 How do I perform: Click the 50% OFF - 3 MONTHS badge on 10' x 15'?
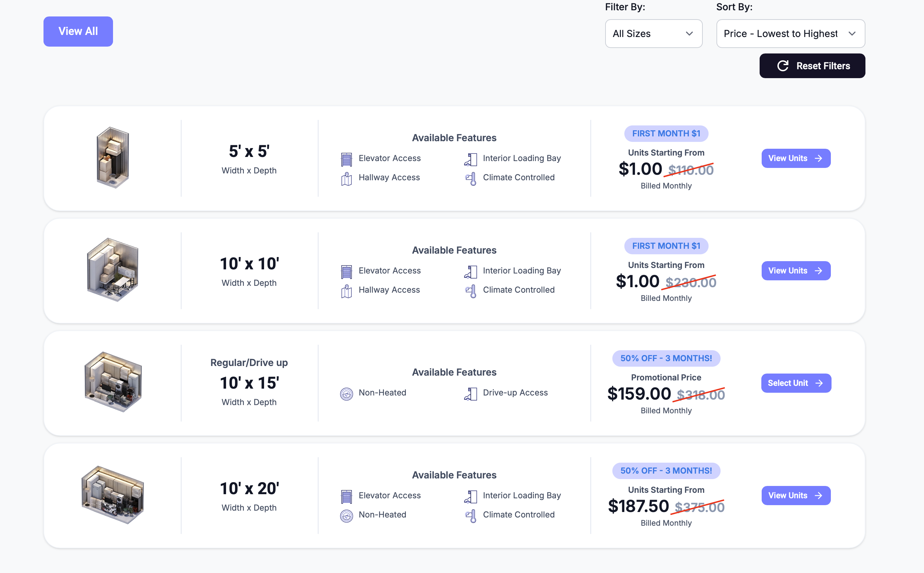pyautogui.click(x=666, y=358)
